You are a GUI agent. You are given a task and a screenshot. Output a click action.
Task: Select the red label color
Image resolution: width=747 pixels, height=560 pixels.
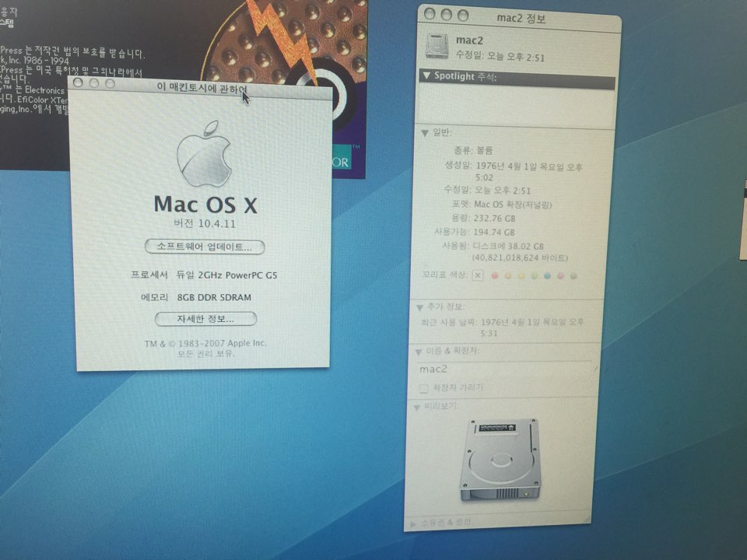(493, 275)
